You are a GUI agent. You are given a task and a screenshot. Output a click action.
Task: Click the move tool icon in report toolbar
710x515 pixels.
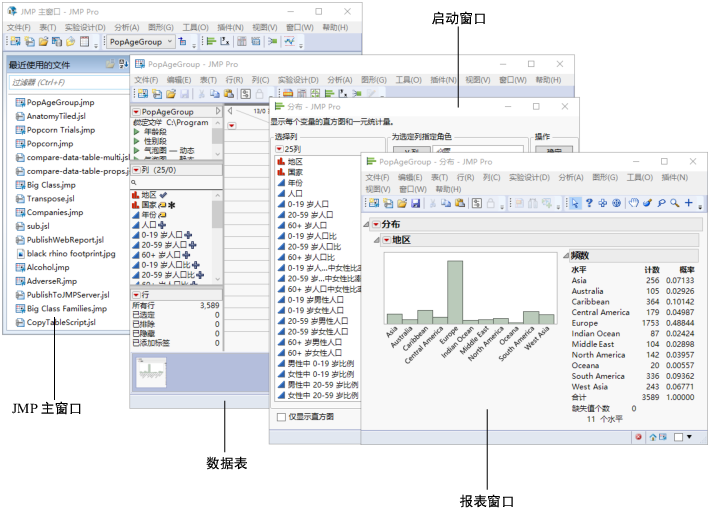[603, 203]
